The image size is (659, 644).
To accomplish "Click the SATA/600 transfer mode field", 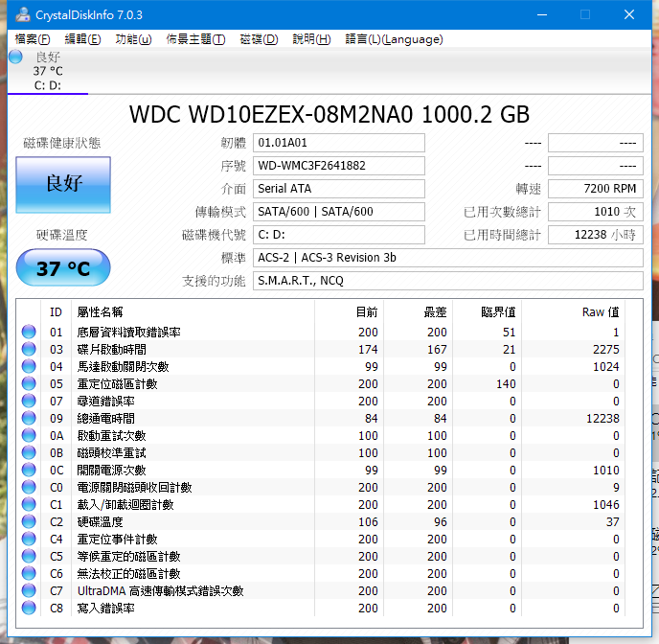I will point(338,212).
